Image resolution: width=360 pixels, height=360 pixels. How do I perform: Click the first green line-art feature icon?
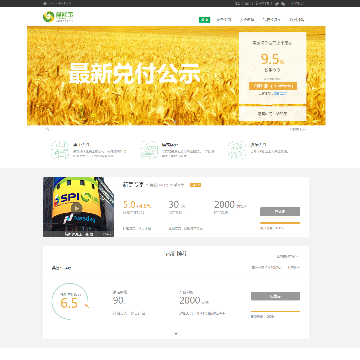[x=60, y=150]
